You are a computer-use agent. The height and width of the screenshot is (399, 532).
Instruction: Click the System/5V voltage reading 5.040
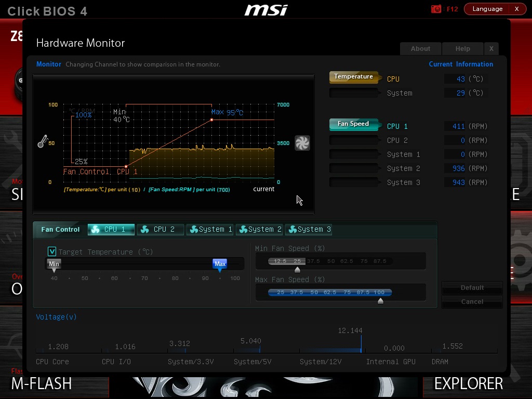coord(251,341)
